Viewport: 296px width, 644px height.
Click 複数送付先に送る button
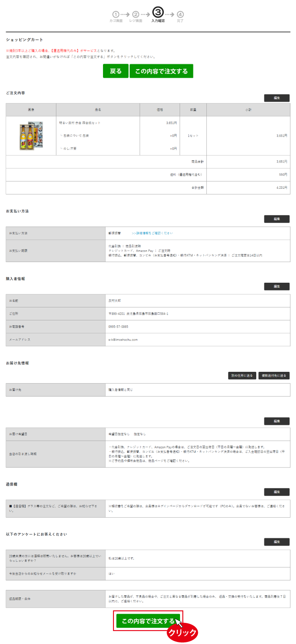click(x=274, y=375)
